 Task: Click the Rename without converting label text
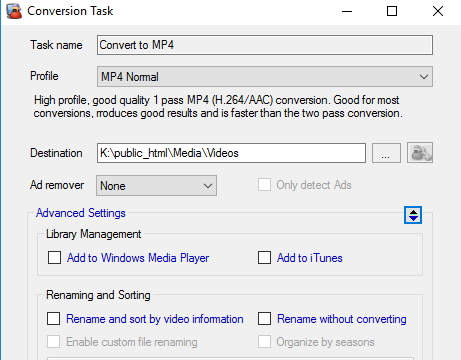[x=342, y=319]
